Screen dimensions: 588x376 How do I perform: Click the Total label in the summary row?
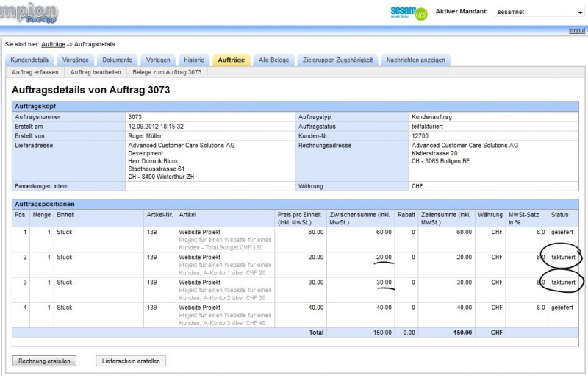316,333
